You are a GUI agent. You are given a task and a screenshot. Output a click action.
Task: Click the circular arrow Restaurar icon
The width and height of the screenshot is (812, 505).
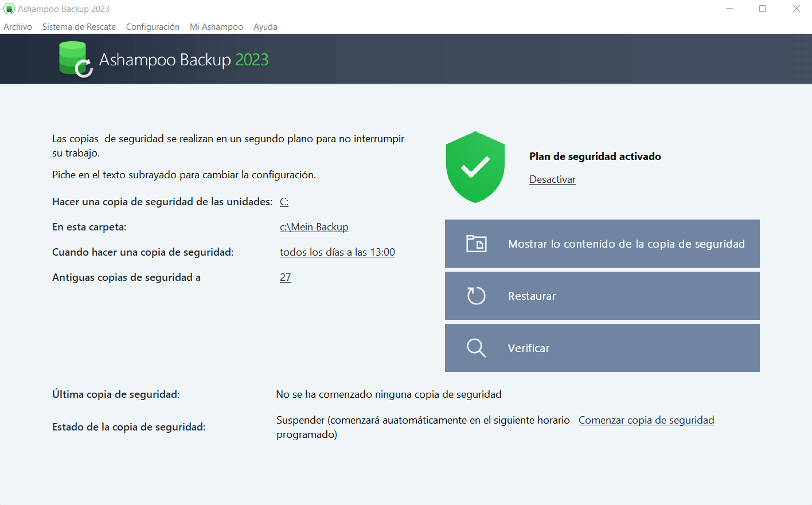point(476,296)
